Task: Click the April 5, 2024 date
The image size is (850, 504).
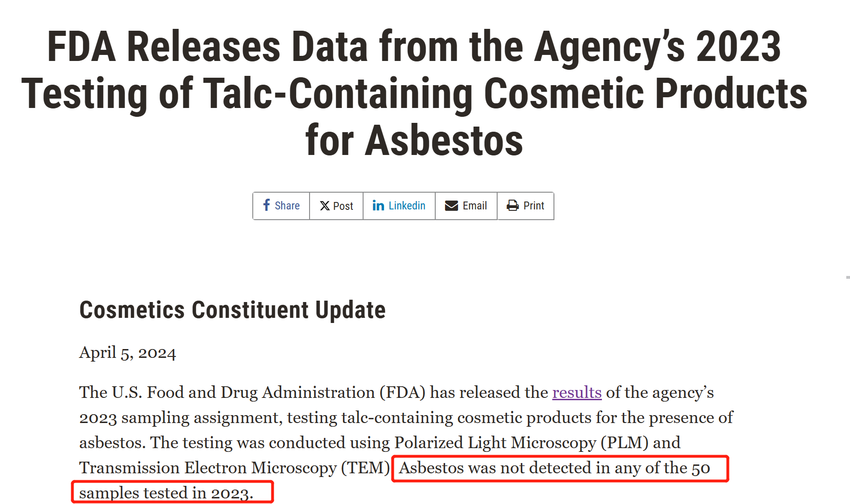Action: [128, 353]
